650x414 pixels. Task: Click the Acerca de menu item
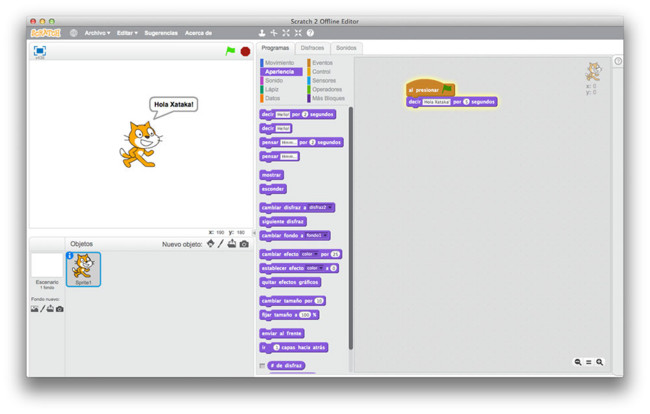(198, 33)
